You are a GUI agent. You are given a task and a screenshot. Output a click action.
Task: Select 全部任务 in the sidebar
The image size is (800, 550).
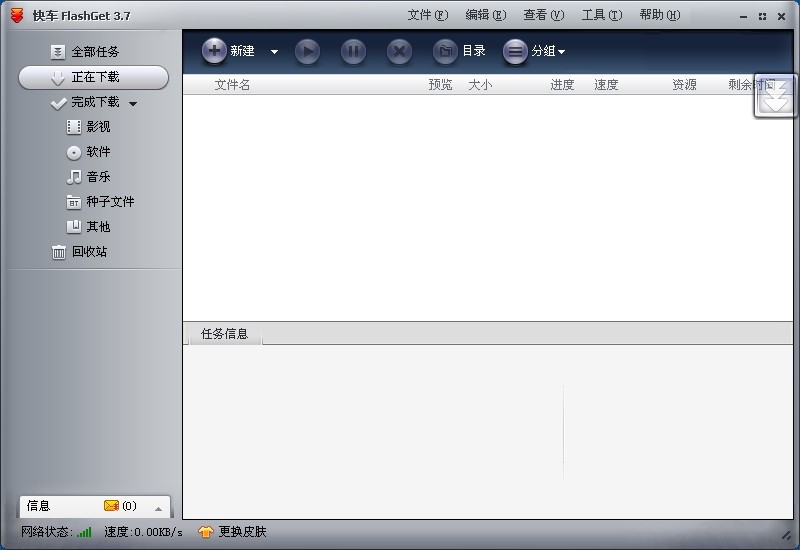[95, 52]
